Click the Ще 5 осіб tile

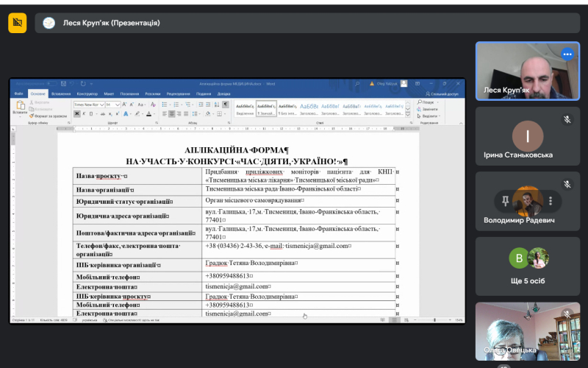click(527, 266)
